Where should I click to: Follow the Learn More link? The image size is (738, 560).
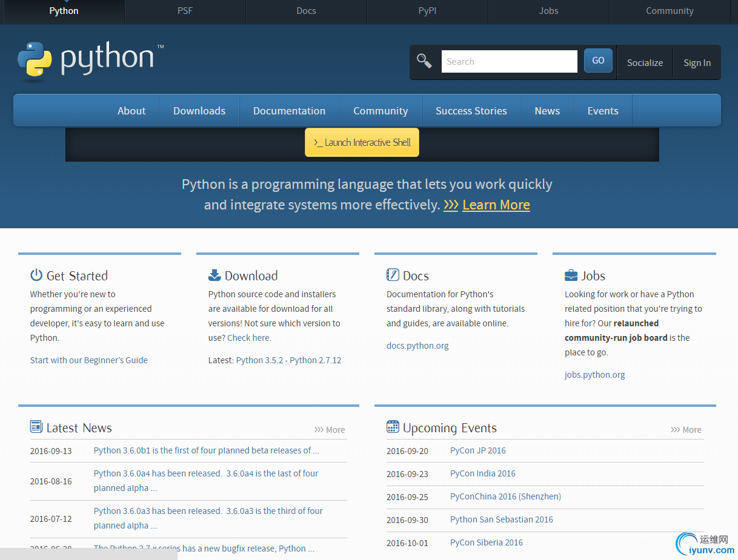pos(496,205)
